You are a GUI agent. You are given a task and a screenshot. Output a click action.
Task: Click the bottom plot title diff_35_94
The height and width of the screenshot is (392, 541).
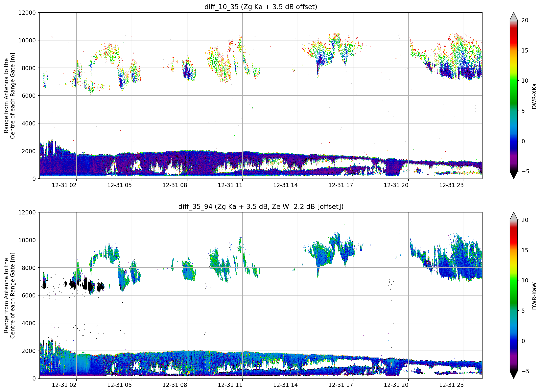tap(261, 207)
